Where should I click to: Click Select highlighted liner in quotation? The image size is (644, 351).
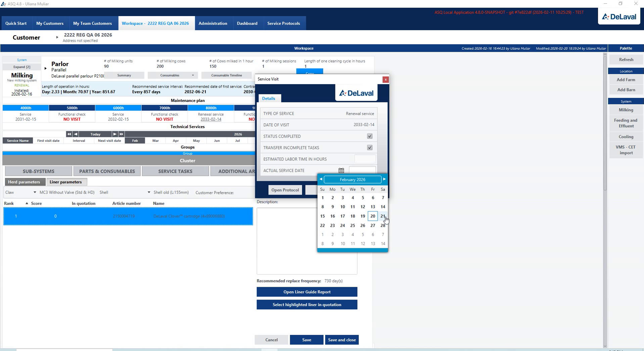click(x=307, y=305)
